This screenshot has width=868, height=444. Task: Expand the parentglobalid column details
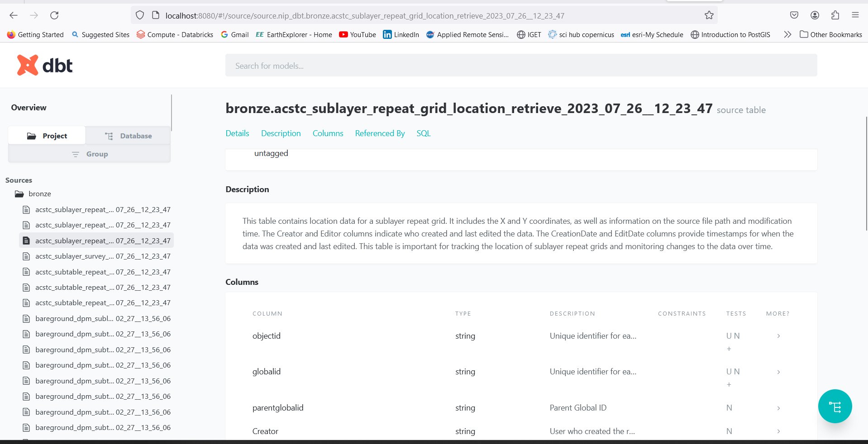click(778, 408)
